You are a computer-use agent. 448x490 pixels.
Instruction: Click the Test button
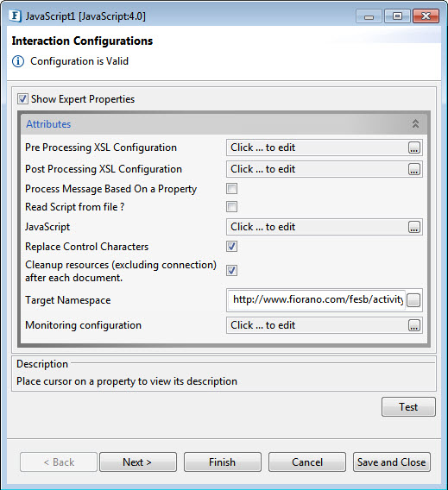[x=408, y=407]
